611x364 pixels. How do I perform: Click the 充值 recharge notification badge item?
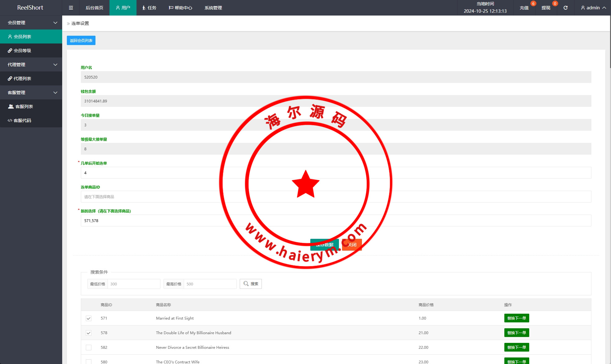coord(524,8)
